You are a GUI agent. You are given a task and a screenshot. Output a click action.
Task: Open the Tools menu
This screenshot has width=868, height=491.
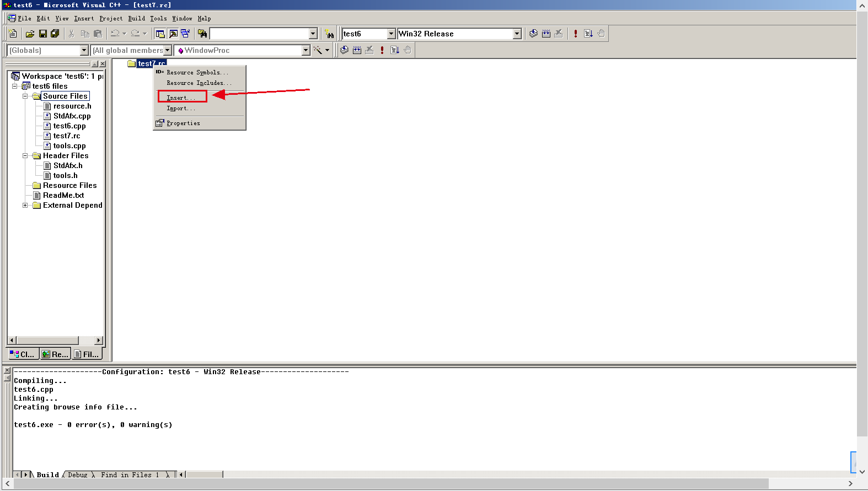coord(158,18)
